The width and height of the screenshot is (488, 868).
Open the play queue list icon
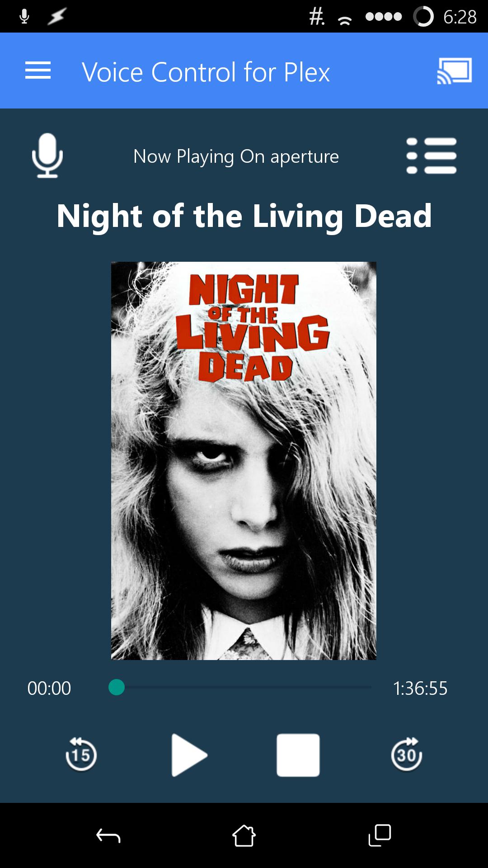(x=432, y=156)
